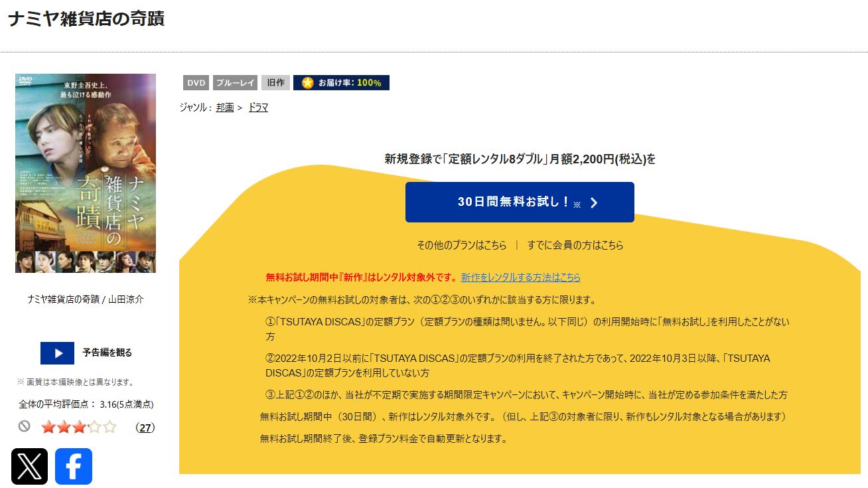Start the 30-day free trial
Viewport: 868px width, 488px height.
(520, 202)
